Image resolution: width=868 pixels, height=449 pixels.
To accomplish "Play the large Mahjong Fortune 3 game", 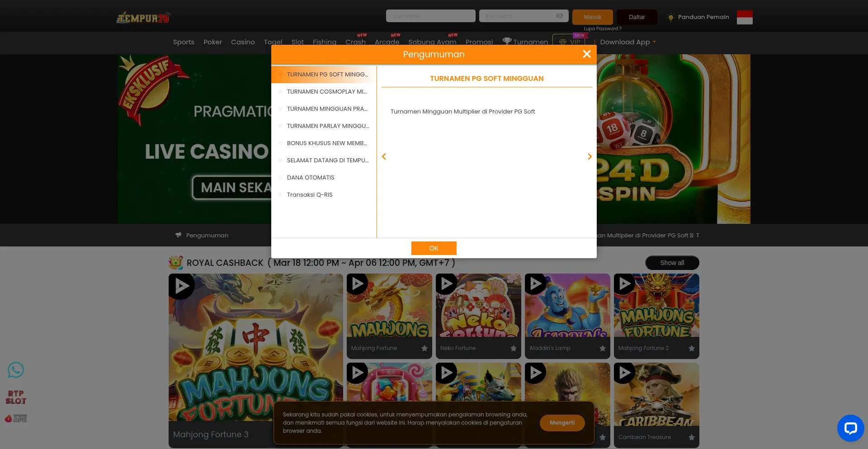I will (x=182, y=286).
